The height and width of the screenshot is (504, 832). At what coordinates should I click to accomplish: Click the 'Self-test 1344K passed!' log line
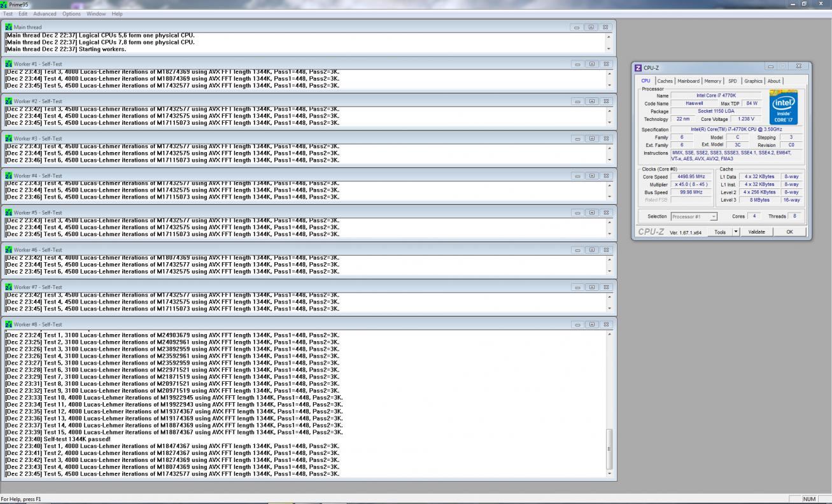(x=58, y=439)
